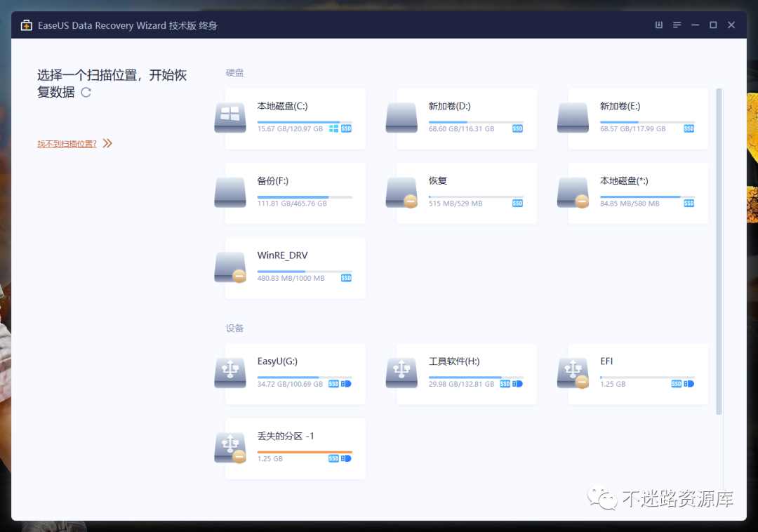Viewport: 758px width, 532px height.
Task: Select the 丢失的分区 -1 device icon
Action: pyautogui.click(x=230, y=448)
